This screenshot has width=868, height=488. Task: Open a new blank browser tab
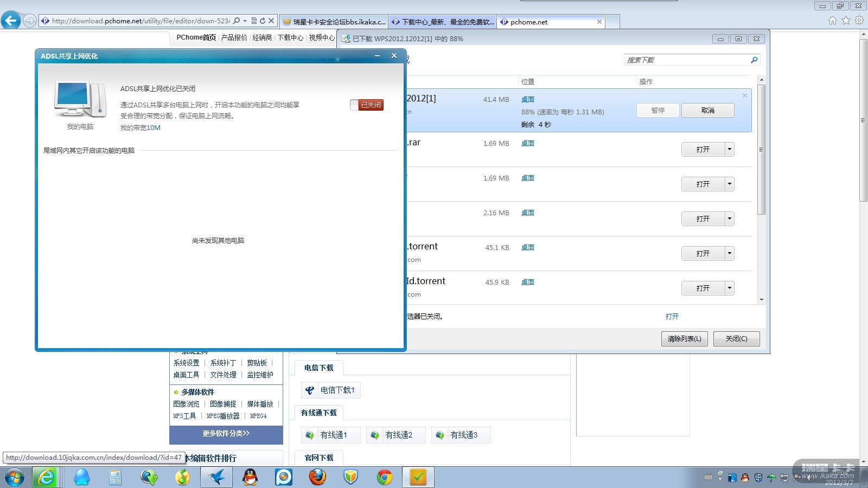(x=612, y=22)
